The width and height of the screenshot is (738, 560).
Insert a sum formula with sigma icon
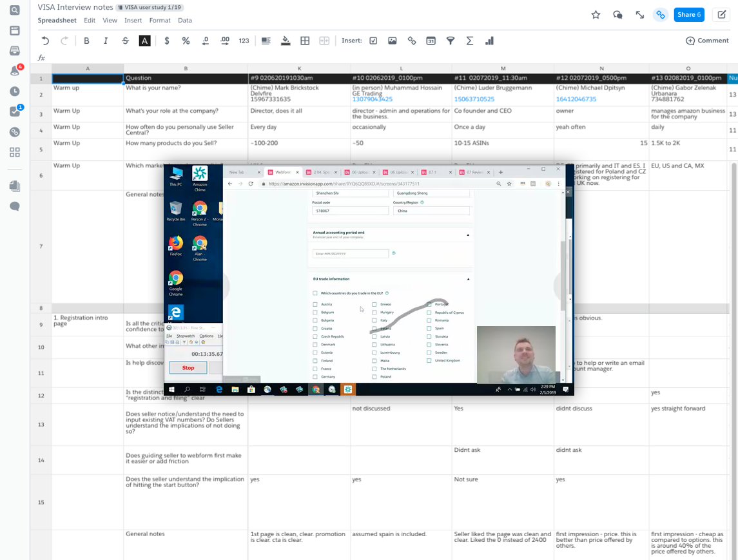[x=470, y=41]
